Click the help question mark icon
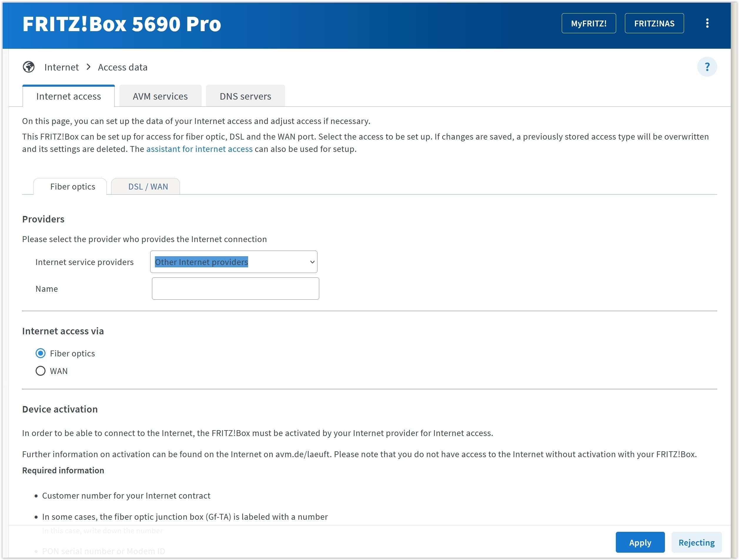 (x=707, y=67)
